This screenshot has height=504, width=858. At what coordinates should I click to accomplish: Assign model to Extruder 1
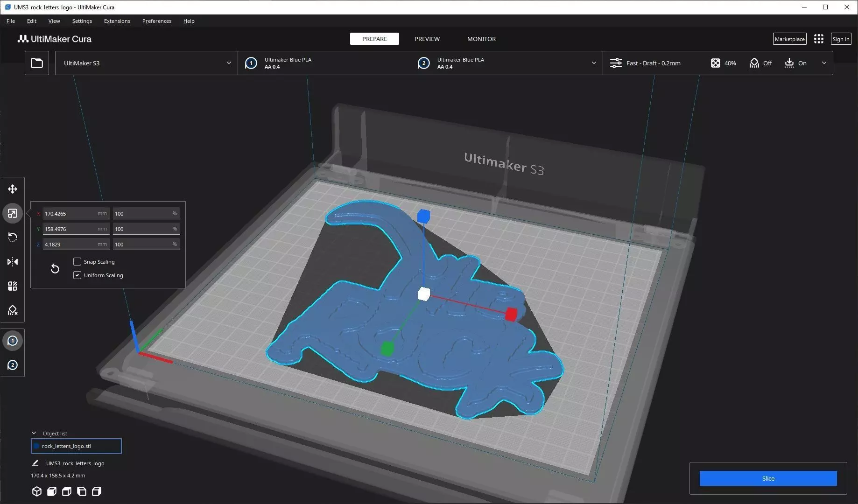13,341
